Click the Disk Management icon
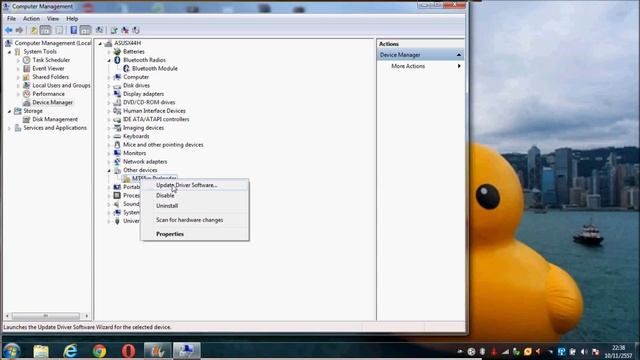Viewport: 640px width, 360px height. click(x=27, y=119)
